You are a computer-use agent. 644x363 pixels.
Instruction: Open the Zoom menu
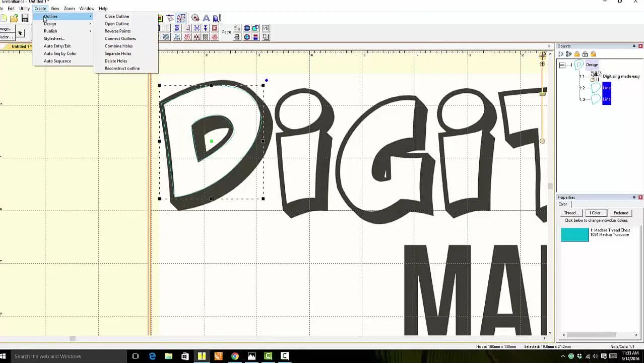point(69,9)
